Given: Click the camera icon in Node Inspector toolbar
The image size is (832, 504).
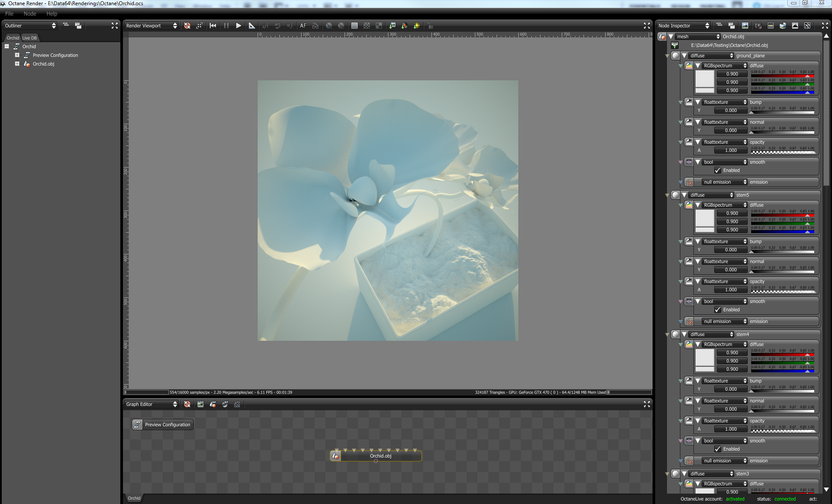Looking at the screenshot, I should pyautogui.click(x=758, y=26).
